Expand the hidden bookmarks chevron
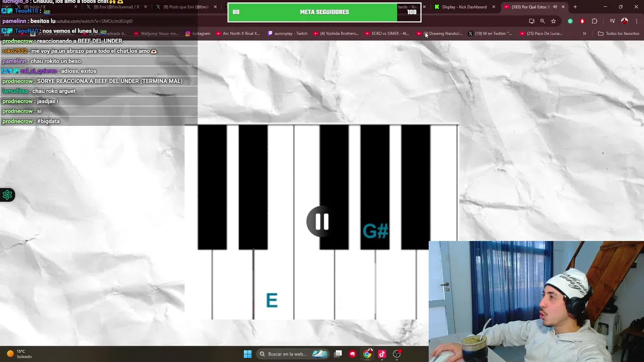The width and height of the screenshot is (644, 362). tap(584, 33)
